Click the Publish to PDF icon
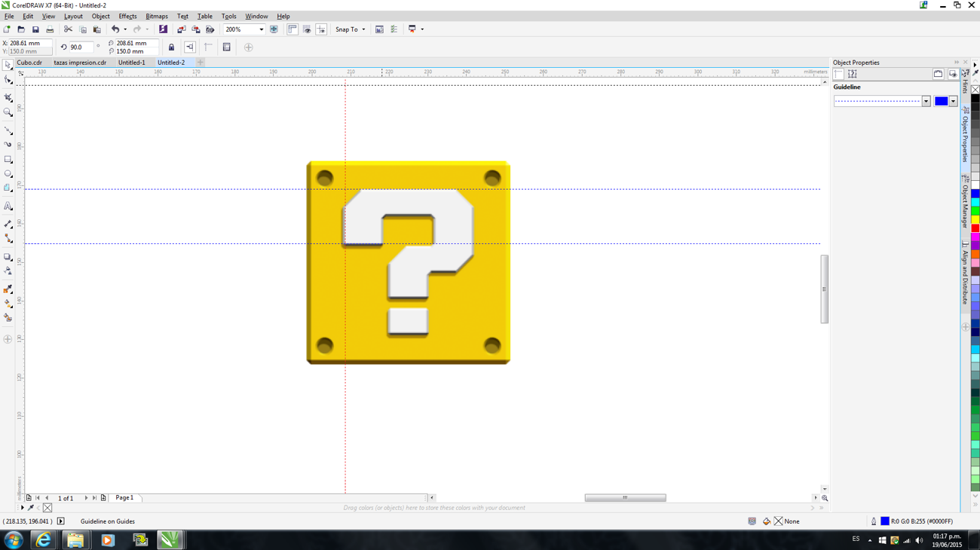 [210, 29]
